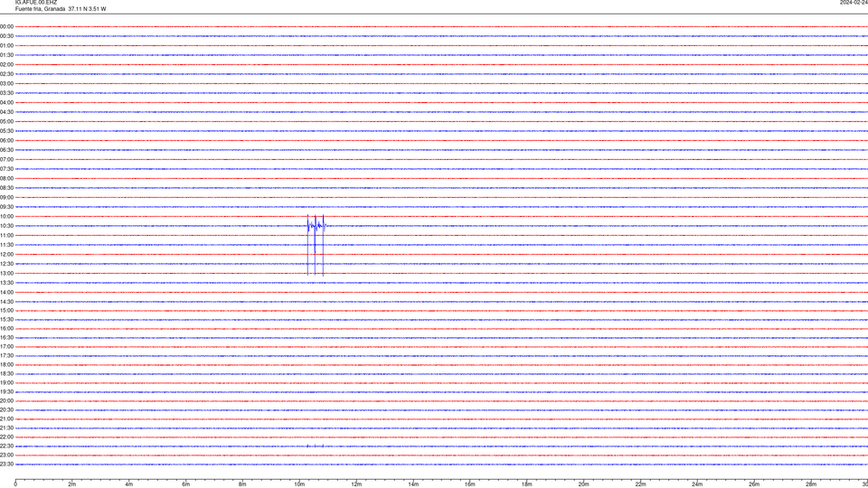Viewport: 868px width, 488px height.
Task: Select the 01:30 trace time label
Action: coord(6,55)
